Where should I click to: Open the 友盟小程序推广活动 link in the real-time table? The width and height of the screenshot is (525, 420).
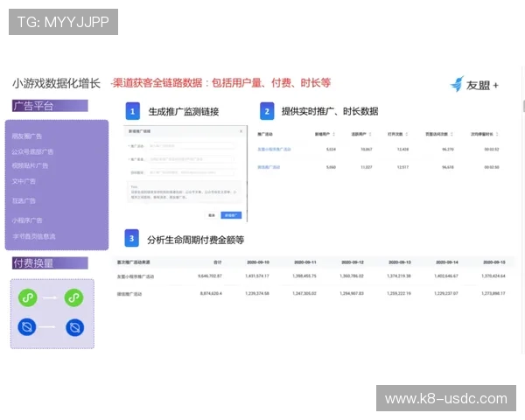tap(274, 149)
